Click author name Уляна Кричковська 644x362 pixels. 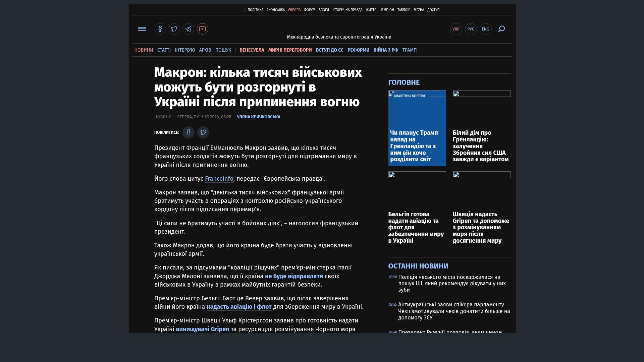click(258, 117)
